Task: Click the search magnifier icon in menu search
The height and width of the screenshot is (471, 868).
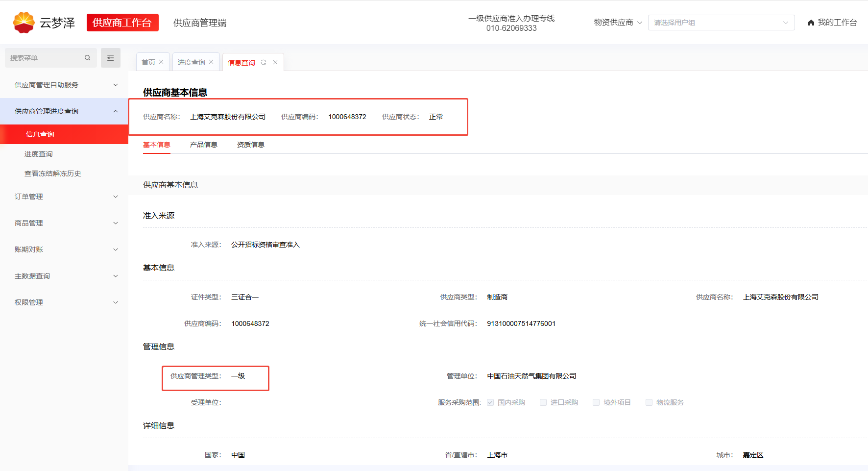Action: (x=87, y=58)
